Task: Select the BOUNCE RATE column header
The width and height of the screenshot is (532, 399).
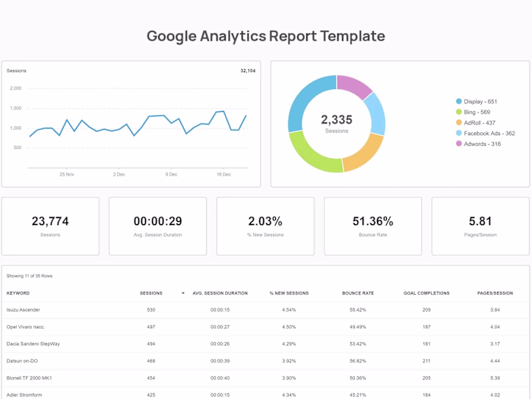Action: pos(358,293)
